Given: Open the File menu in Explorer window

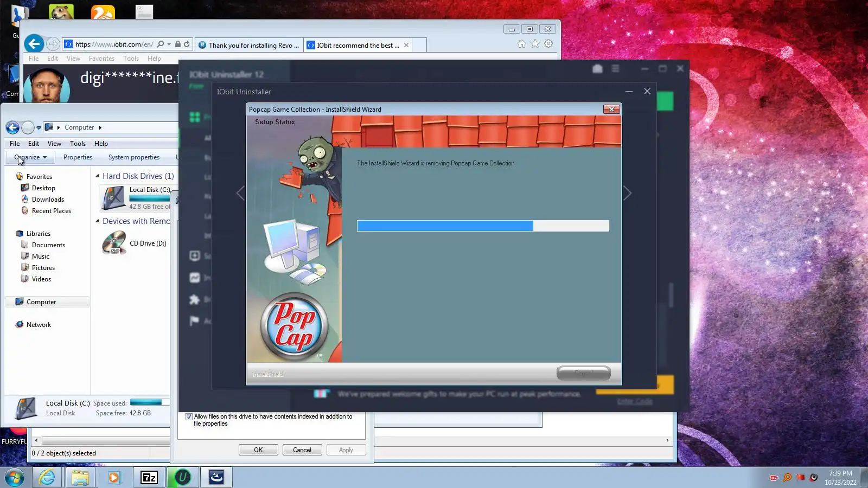Looking at the screenshot, I should [x=15, y=144].
